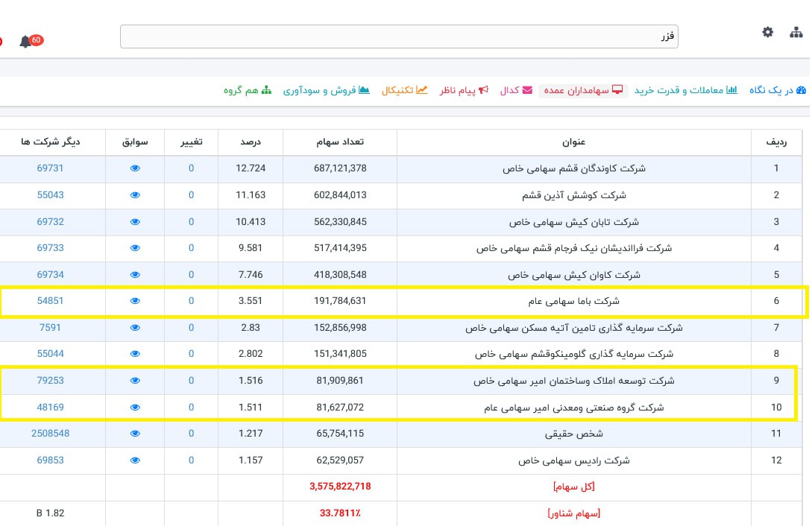Click change value 0 in رادیس row
This screenshot has height=526, width=812.
[x=191, y=460]
